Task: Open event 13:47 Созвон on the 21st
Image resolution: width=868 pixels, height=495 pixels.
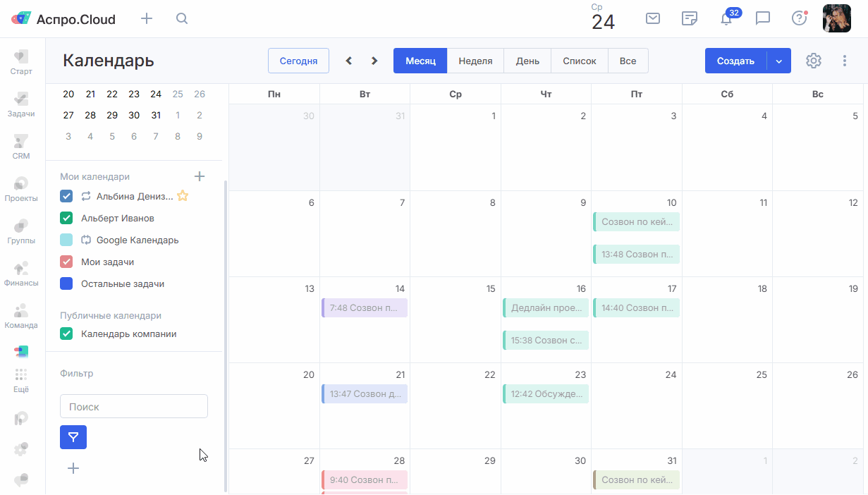Action: point(365,393)
